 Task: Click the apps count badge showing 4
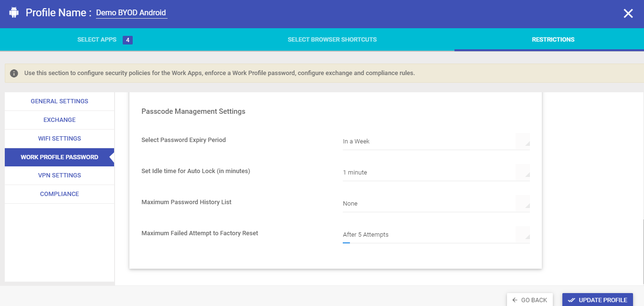click(127, 40)
